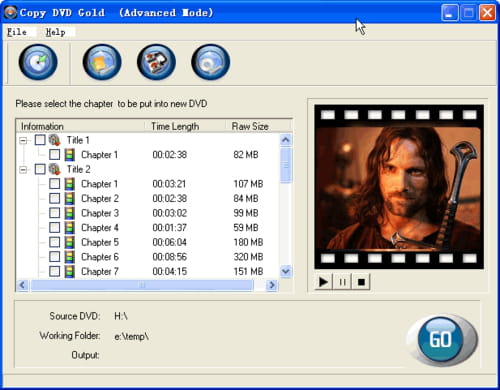Screen dimensions: 500x390
Task: Collapse the Title 1 tree node
Action: coord(23,140)
